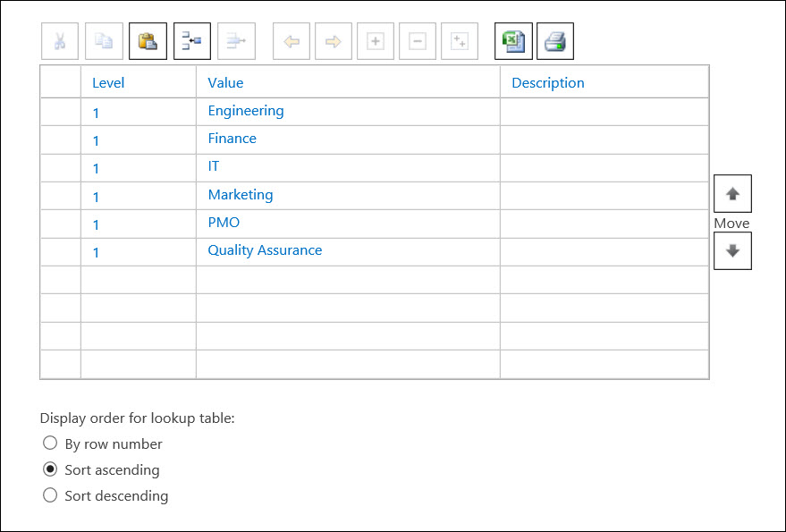Click the Indent right arrow icon
Screen dimensions: 786x532
[334, 41]
